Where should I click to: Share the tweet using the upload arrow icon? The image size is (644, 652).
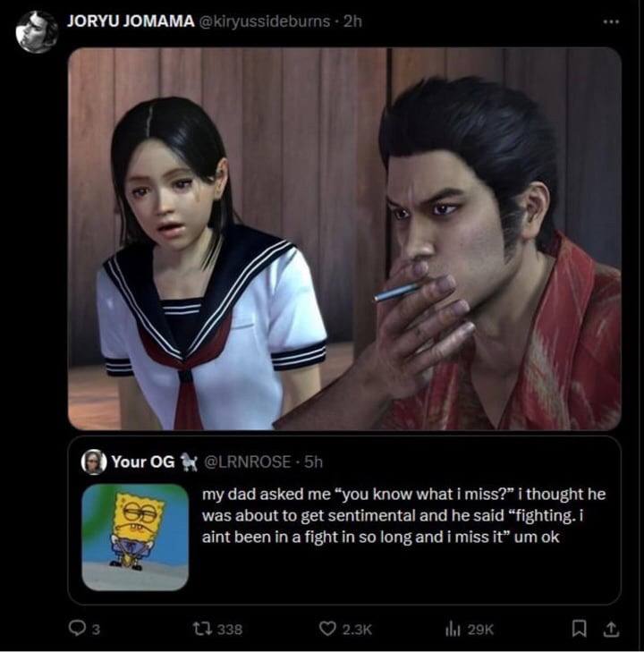(x=610, y=628)
